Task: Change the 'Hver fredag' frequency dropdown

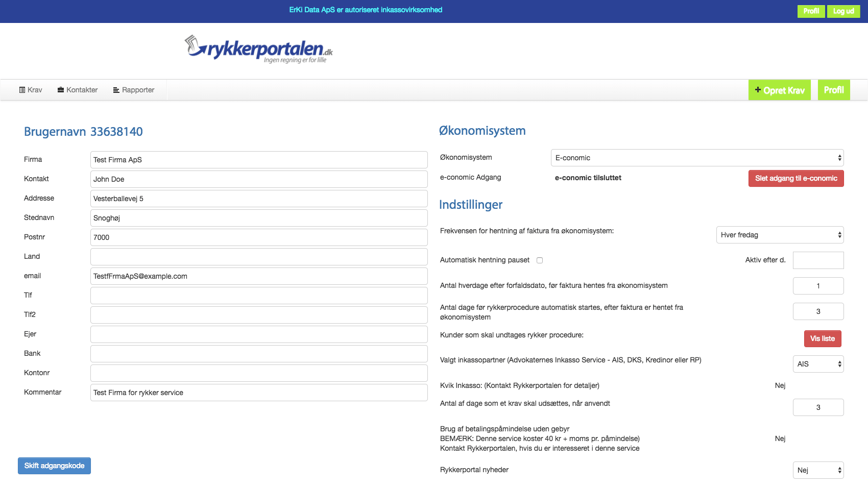Action: tap(780, 235)
